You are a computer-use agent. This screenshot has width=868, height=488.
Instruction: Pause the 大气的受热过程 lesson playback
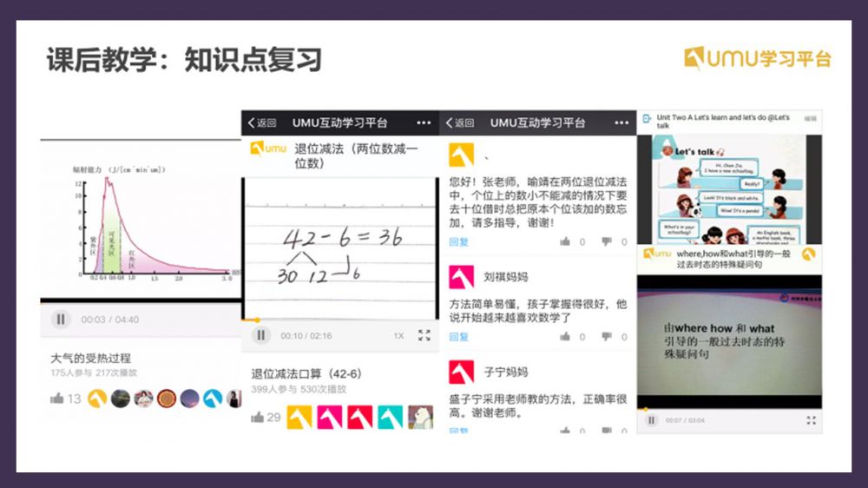[61, 320]
